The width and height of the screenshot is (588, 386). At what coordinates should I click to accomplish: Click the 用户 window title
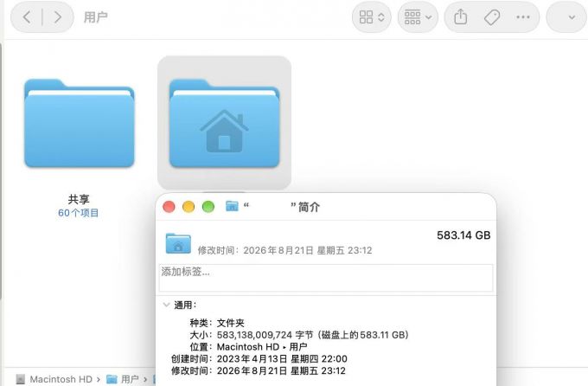click(96, 17)
